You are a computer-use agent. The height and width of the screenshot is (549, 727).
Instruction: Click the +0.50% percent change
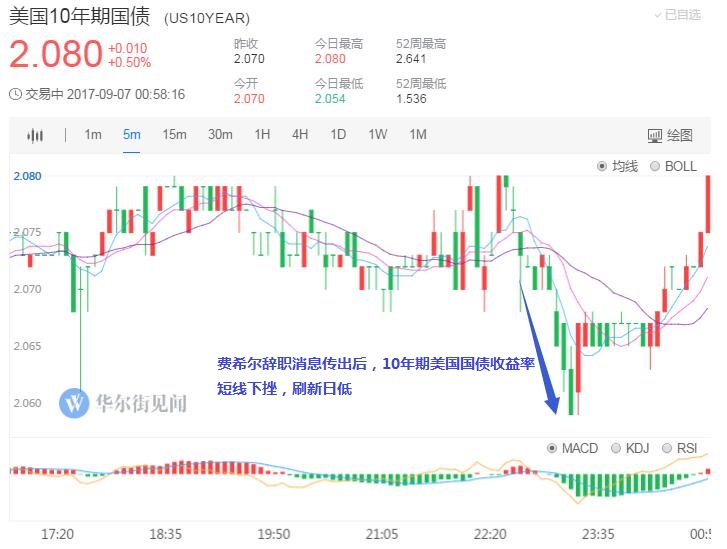[x=129, y=63]
